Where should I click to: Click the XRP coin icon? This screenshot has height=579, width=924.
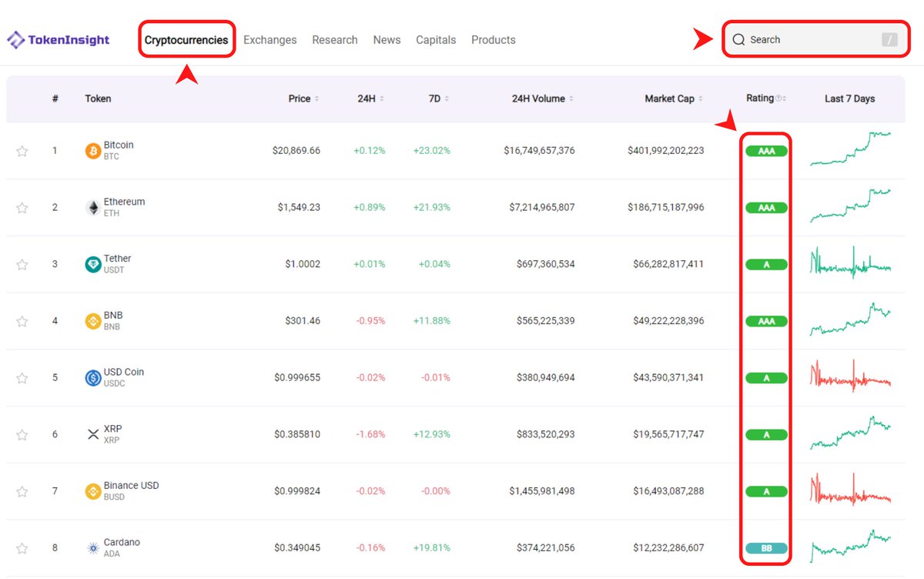(x=93, y=435)
